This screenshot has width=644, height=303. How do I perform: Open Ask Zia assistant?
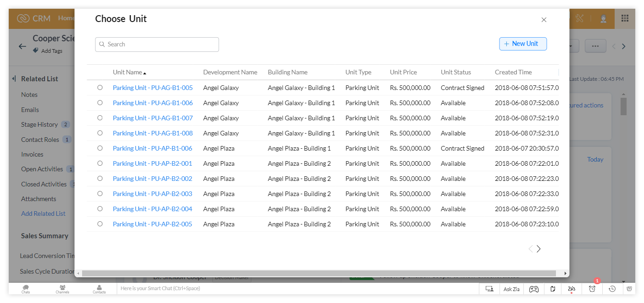[x=511, y=289]
